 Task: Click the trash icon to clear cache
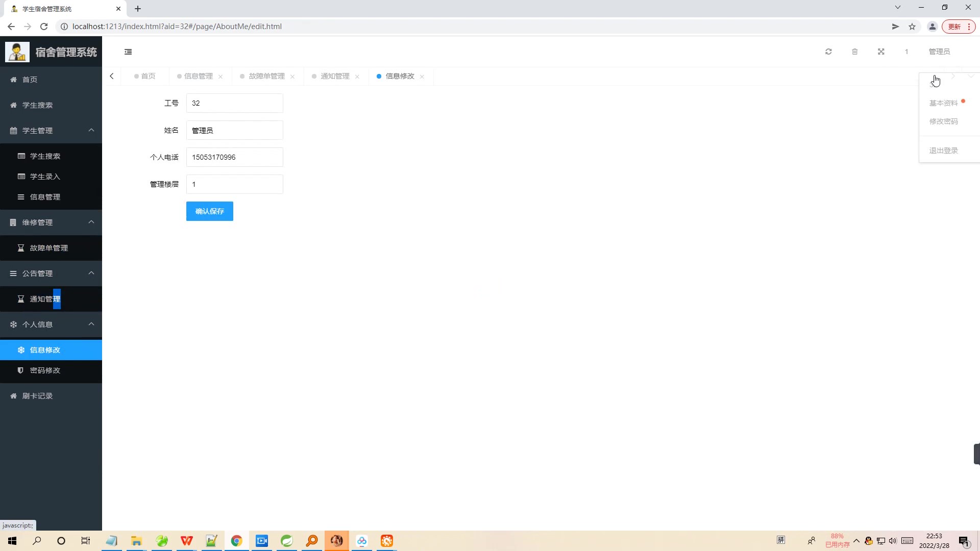click(855, 52)
